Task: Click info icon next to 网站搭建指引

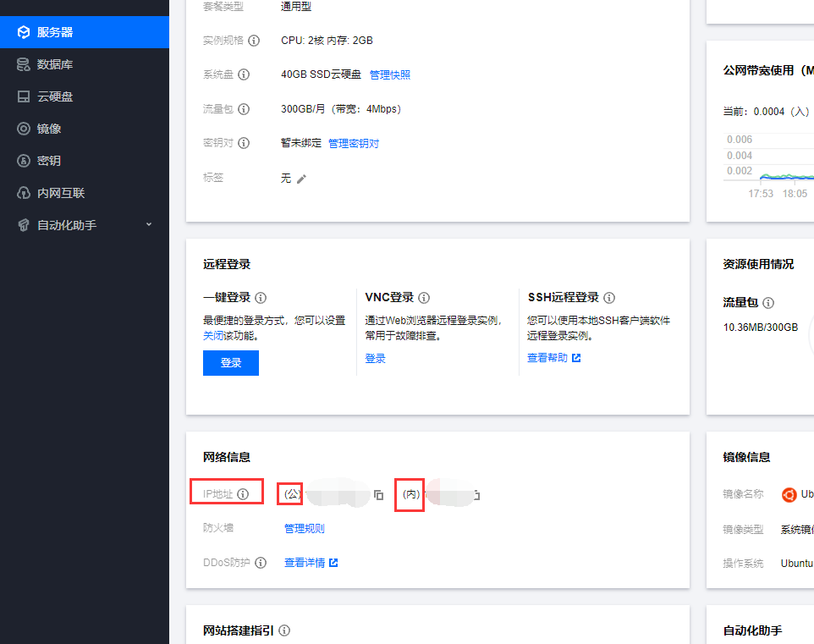Action: click(284, 630)
